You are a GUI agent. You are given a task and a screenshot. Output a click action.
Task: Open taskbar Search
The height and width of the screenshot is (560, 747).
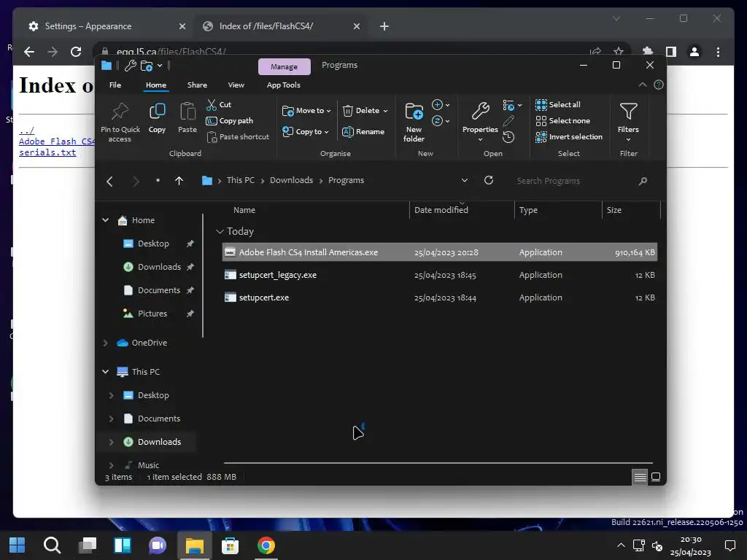(x=52, y=545)
